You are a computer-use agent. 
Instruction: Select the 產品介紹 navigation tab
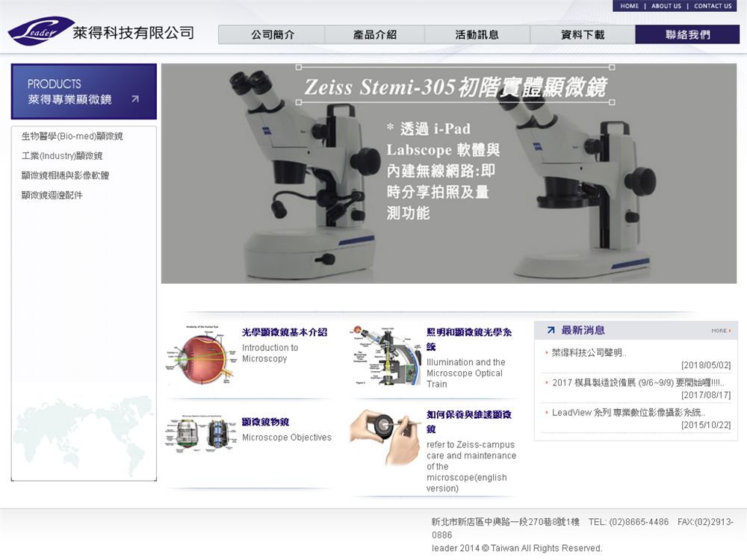[374, 34]
